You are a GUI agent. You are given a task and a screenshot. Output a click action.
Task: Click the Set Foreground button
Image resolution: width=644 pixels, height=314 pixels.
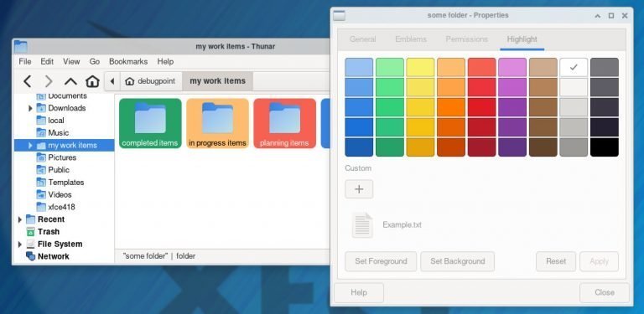(x=381, y=261)
